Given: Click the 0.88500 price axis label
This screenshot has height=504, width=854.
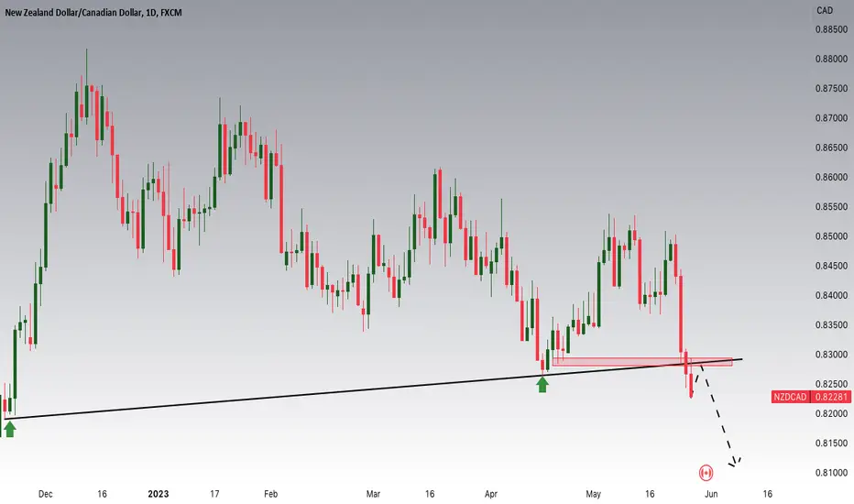Looking at the screenshot, I should 831,29.
